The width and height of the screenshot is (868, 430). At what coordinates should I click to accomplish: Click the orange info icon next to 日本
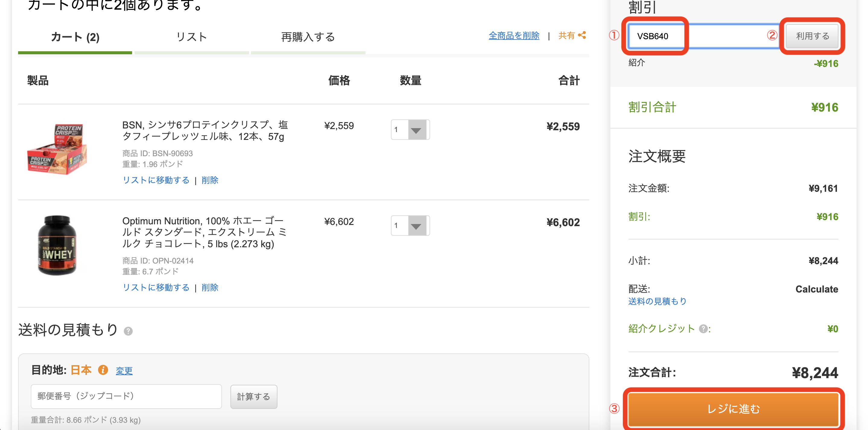pyautogui.click(x=103, y=370)
